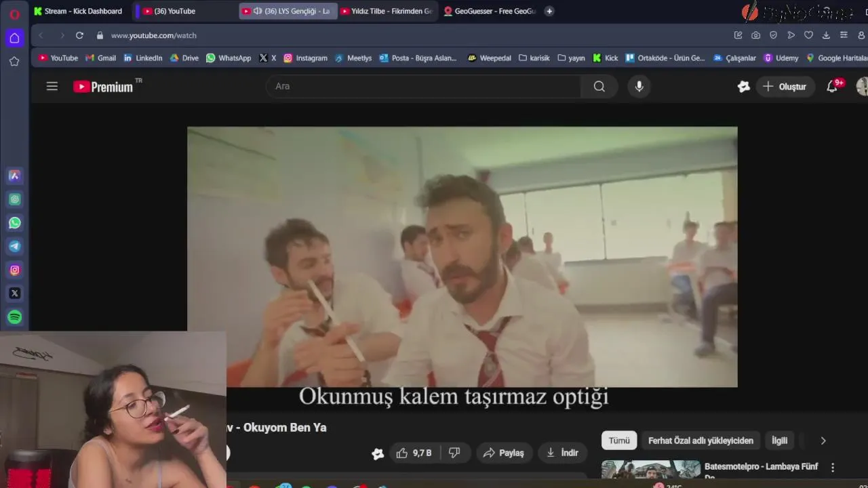Open the pinboard edit icon in address bar
The height and width of the screenshot is (488, 868).
pos(738,35)
